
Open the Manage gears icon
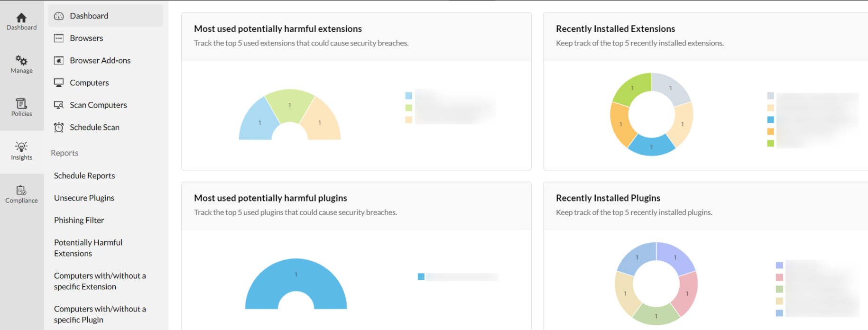click(x=21, y=61)
